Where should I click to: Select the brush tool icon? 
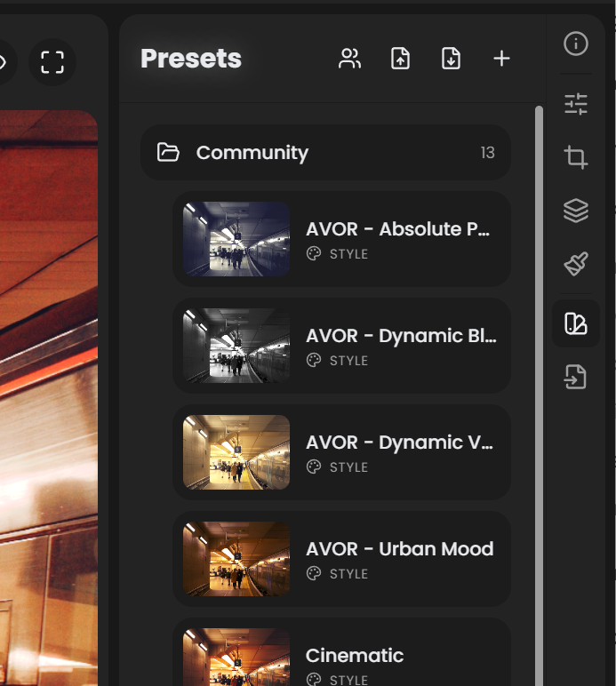click(576, 264)
